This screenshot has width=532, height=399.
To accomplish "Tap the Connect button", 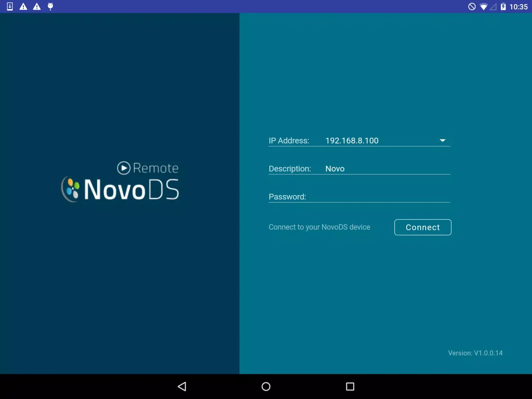I will point(423,227).
